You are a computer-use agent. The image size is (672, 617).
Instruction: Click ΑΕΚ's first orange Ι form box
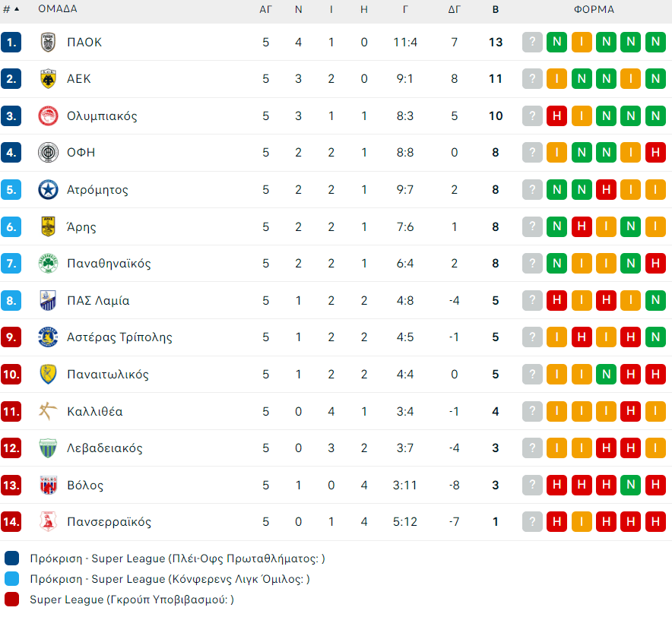556,79
